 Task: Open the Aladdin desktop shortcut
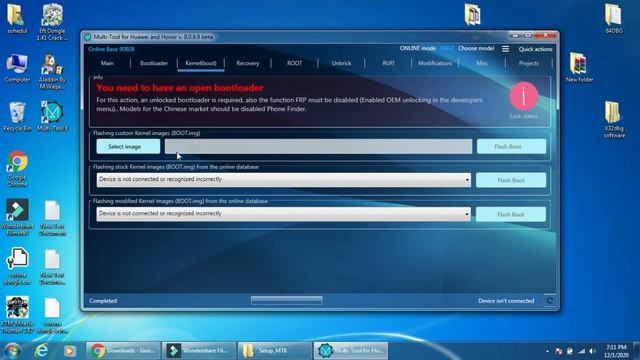click(x=52, y=71)
